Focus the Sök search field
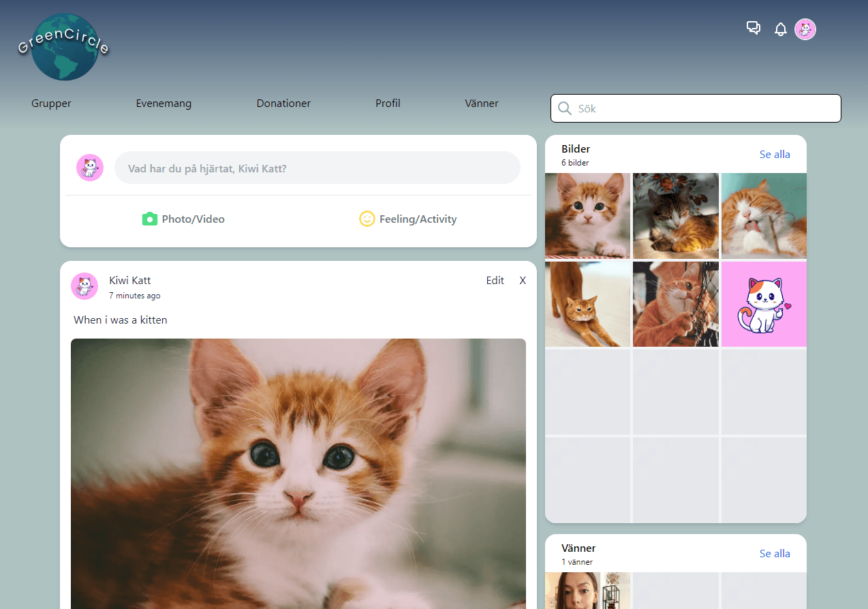 pos(696,108)
